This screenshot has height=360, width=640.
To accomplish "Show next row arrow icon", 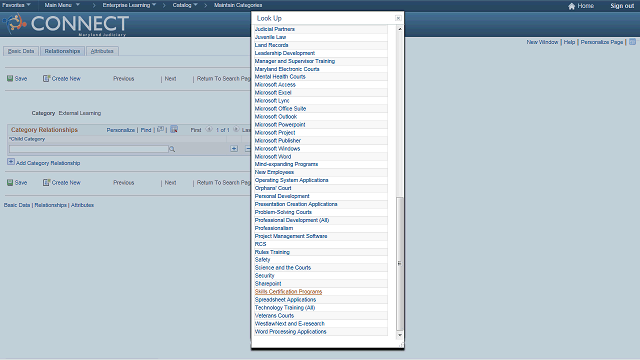I will 236,129.
